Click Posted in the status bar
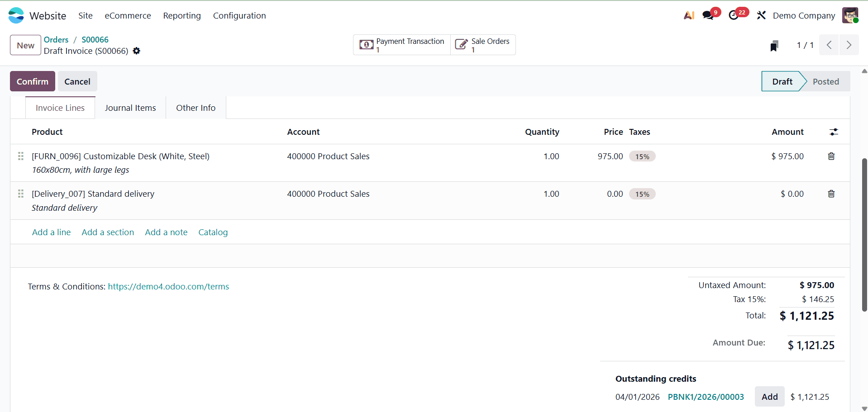868x412 pixels. [825, 81]
